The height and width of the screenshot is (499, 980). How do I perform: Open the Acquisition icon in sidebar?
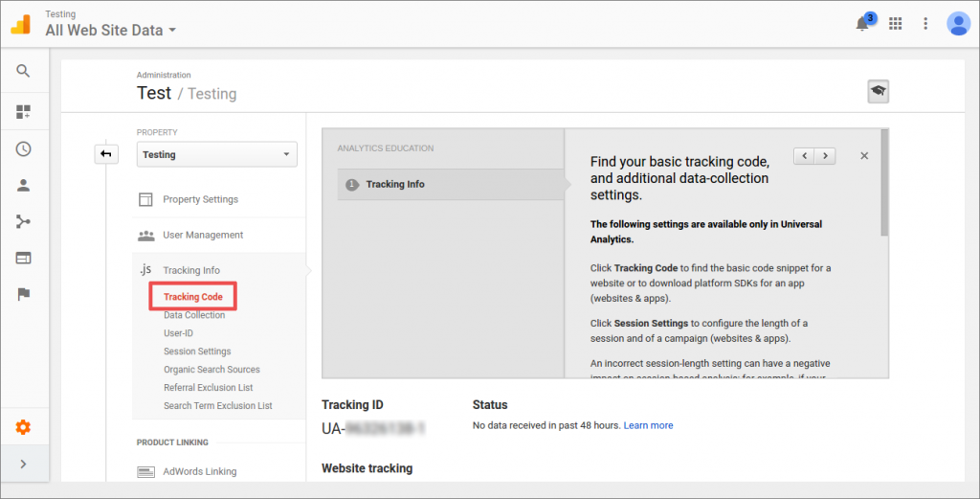click(23, 222)
